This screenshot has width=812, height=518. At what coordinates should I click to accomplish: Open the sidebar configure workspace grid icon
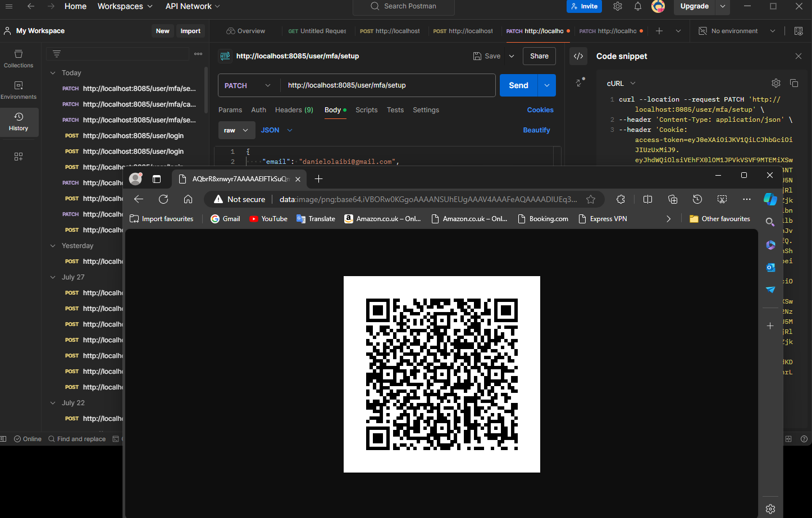[19, 157]
